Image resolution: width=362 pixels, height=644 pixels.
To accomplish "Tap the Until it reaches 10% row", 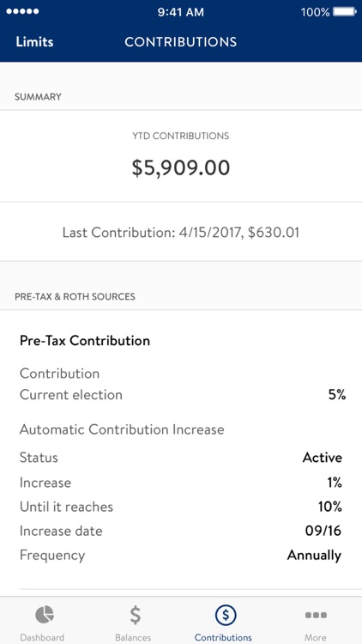I will pyautogui.click(x=181, y=507).
